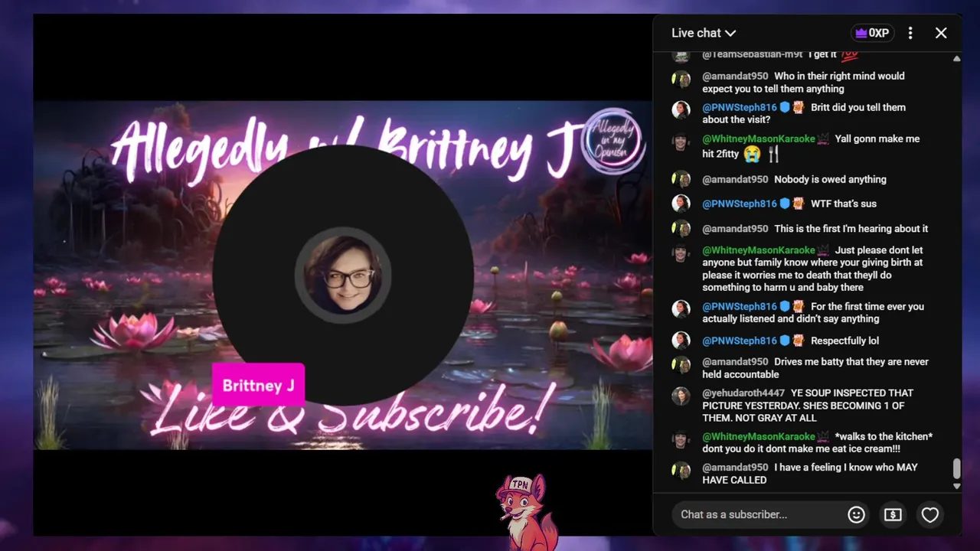Click moderator shield on 'Britt did you tell'
The height and width of the screenshot is (551, 980).
pos(785,107)
